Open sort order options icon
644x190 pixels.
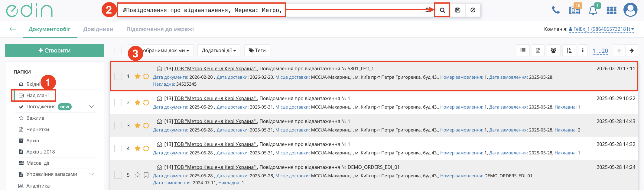coord(569,50)
